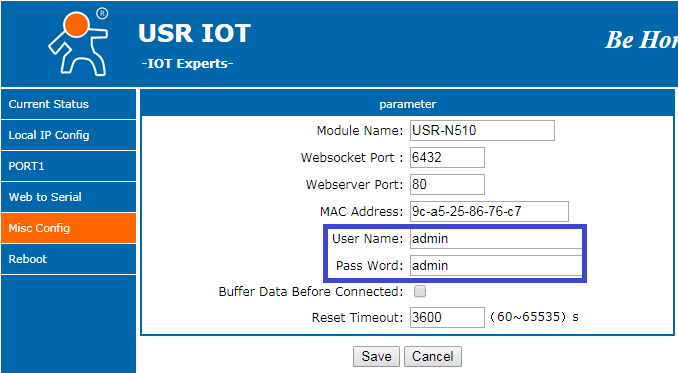Focus the Module Name field
This screenshot has height=373, width=678.
(x=482, y=131)
